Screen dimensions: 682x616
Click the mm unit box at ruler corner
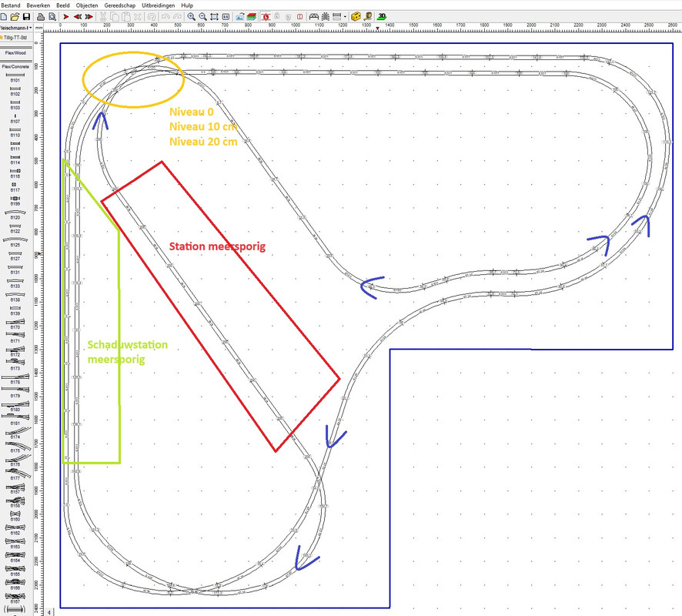coord(38,28)
